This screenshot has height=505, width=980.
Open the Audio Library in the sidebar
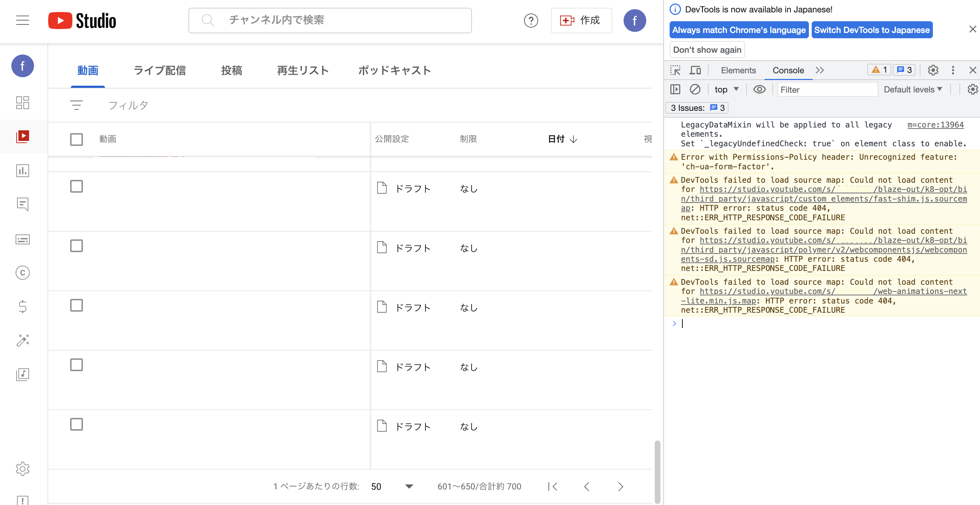click(x=22, y=374)
